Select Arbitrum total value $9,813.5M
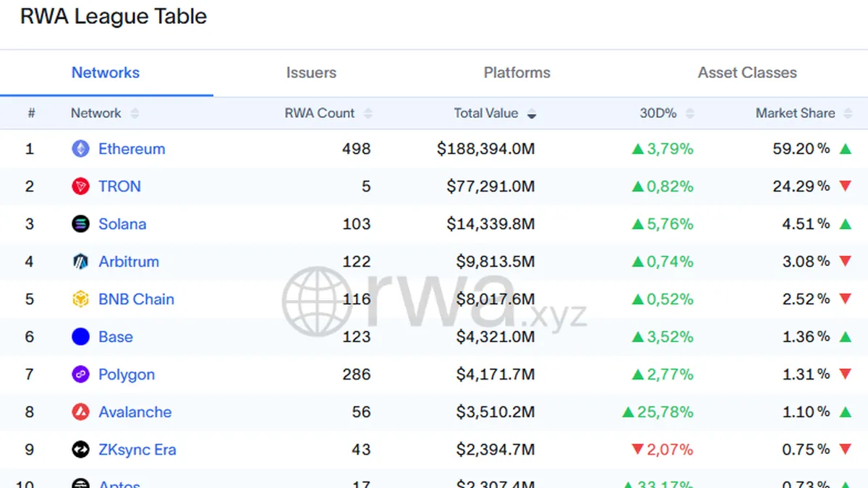This screenshot has width=868, height=488. 495,262
